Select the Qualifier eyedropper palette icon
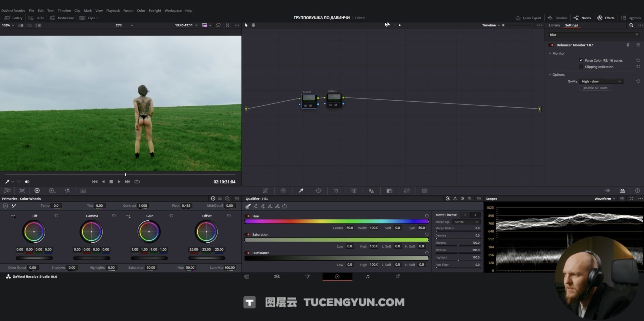Viewport: 644px width, 321px height. (301, 191)
